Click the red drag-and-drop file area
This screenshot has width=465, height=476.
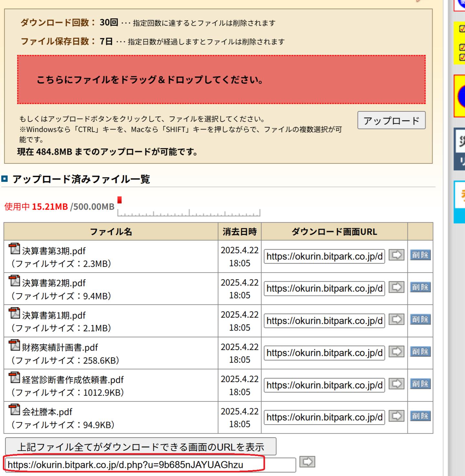point(221,80)
